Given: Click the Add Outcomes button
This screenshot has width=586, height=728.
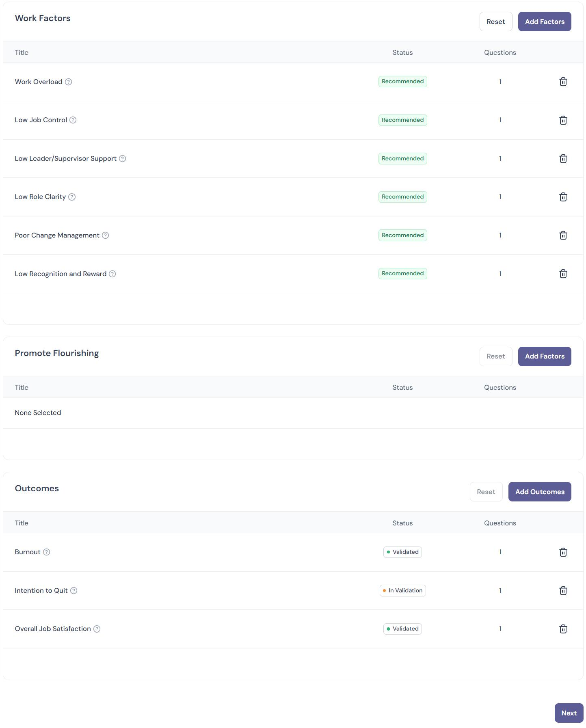Looking at the screenshot, I should pos(540,492).
